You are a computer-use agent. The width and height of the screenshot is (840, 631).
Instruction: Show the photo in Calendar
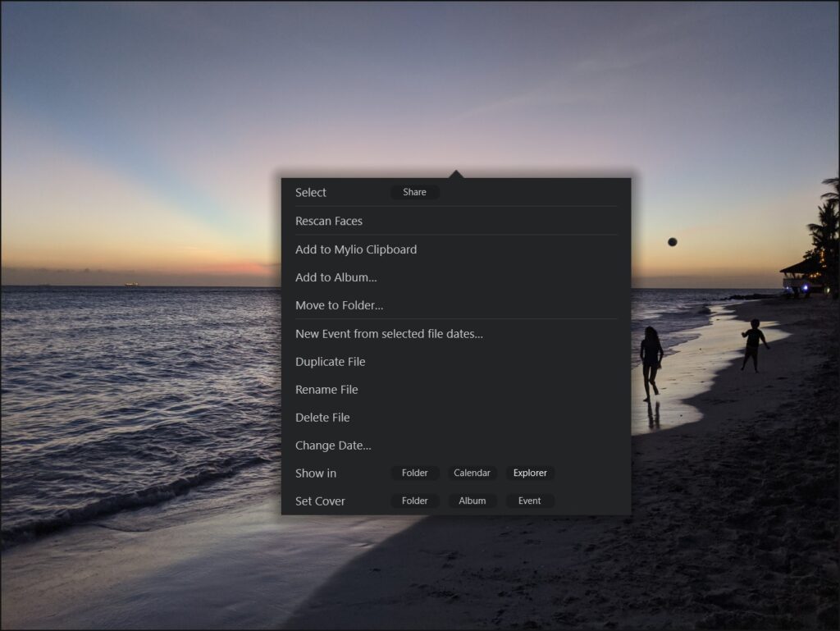coord(472,473)
